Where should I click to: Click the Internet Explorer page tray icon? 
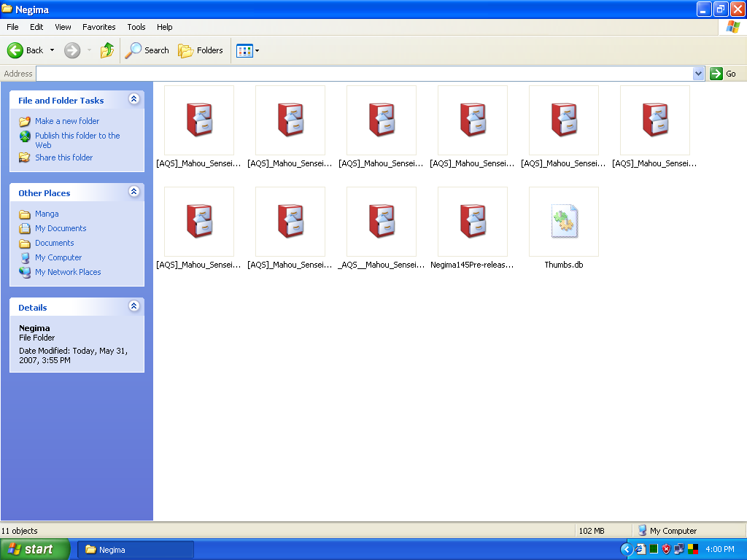point(641,549)
